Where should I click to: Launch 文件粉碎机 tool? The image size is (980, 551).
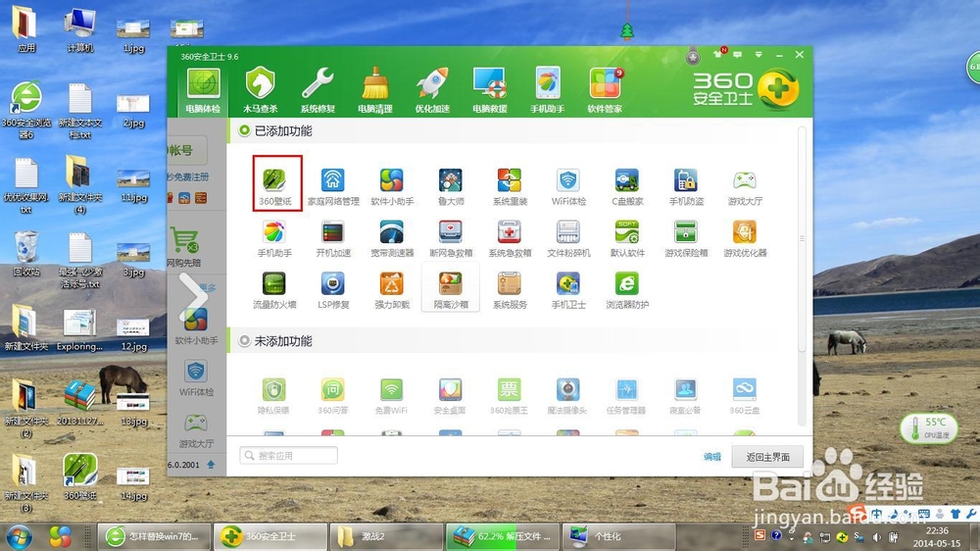568,238
